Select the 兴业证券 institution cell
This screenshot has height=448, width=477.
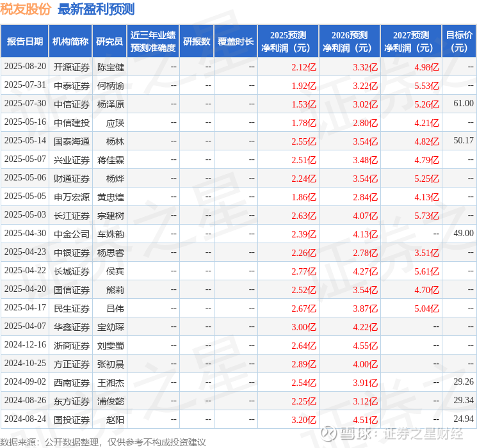pyautogui.click(x=72, y=160)
